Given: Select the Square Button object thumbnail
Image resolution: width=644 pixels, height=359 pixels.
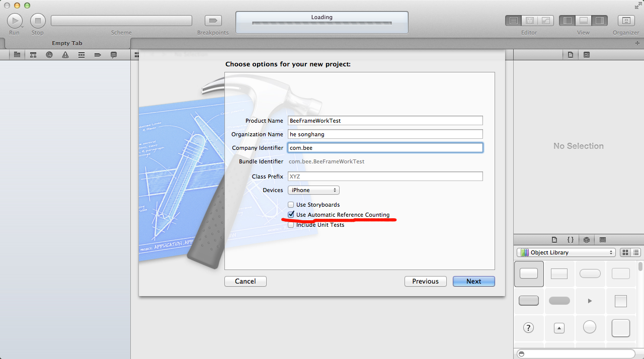Looking at the screenshot, I should (x=620, y=301).
